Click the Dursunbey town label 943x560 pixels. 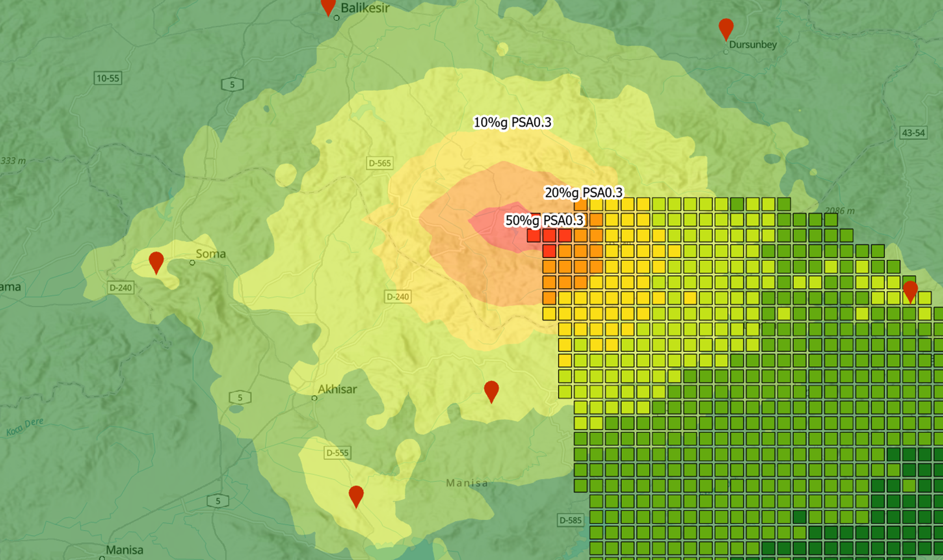(752, 45)
